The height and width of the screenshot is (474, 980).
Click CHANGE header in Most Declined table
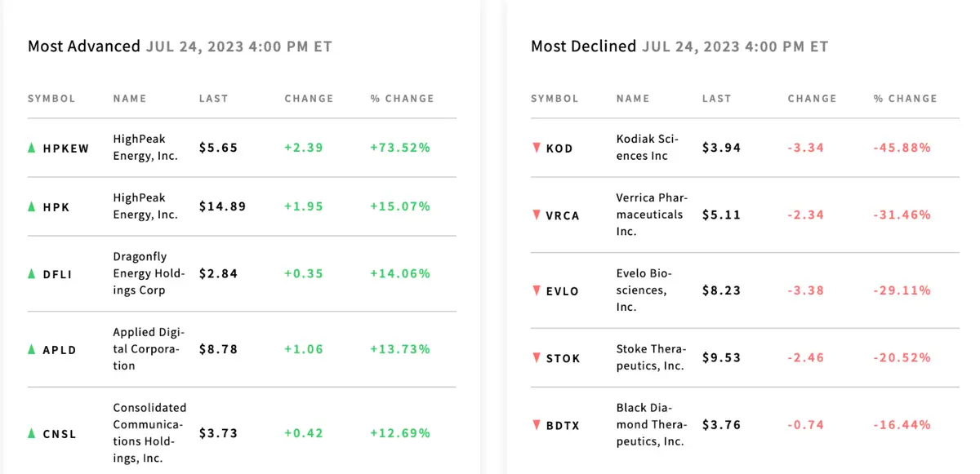click(x=812, y=99)
